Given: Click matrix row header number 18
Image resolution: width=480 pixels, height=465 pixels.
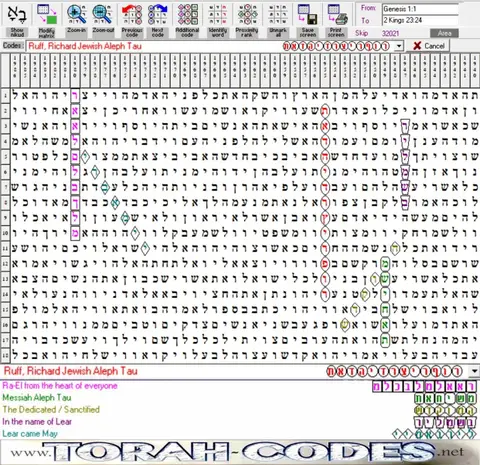Looking at the screenshot, I should (5, 355).
